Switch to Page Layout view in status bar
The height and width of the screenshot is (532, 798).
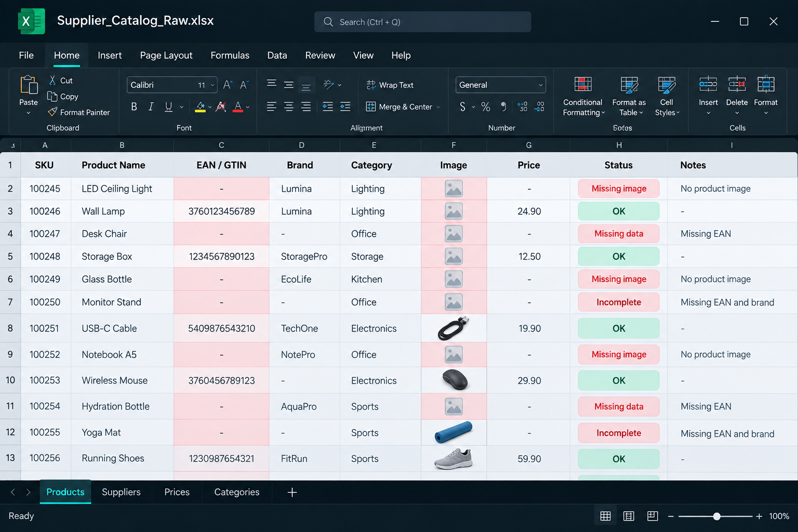pos(629,516)
